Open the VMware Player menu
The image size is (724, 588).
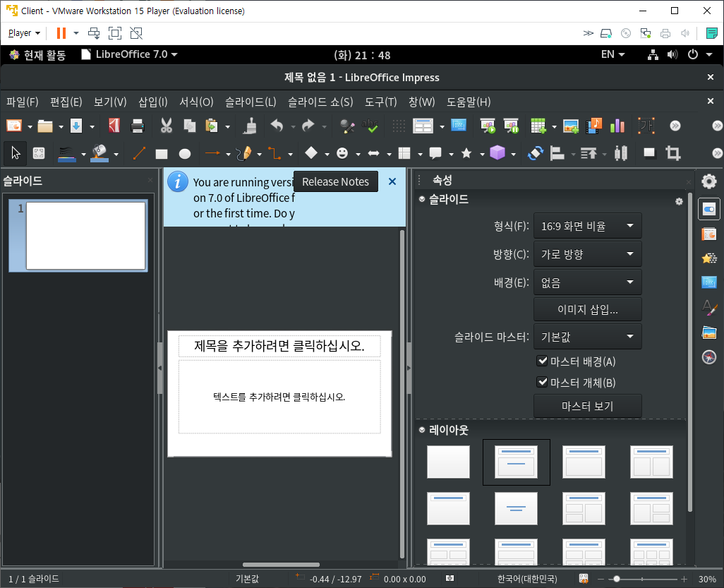(24, 33)
